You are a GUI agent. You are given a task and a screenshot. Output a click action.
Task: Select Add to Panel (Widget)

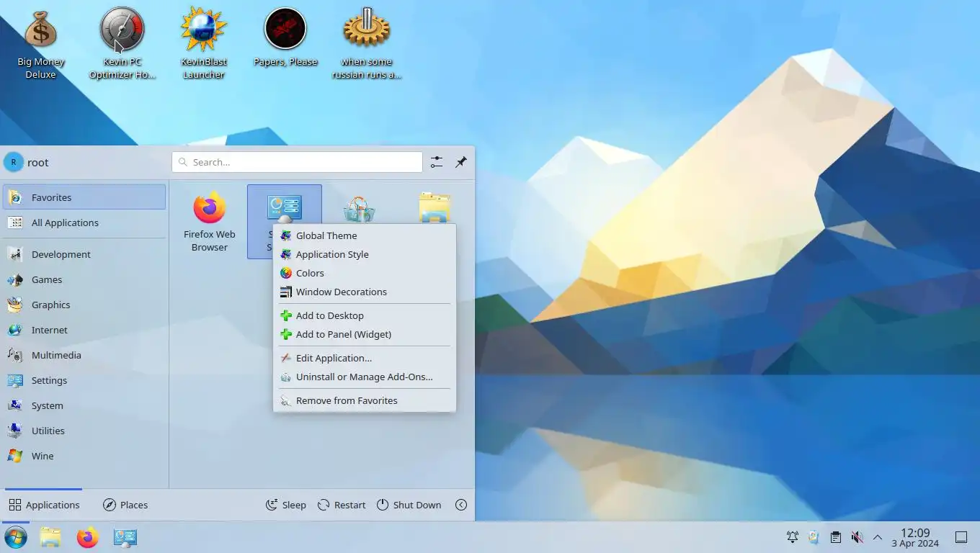pyautogui.click(x=364, y=334)
